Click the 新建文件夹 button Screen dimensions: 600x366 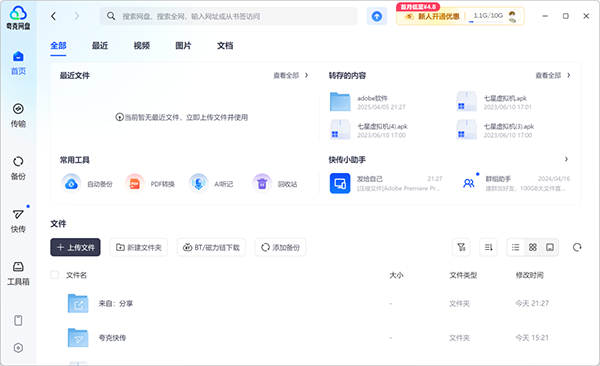(x=139, y=247)
